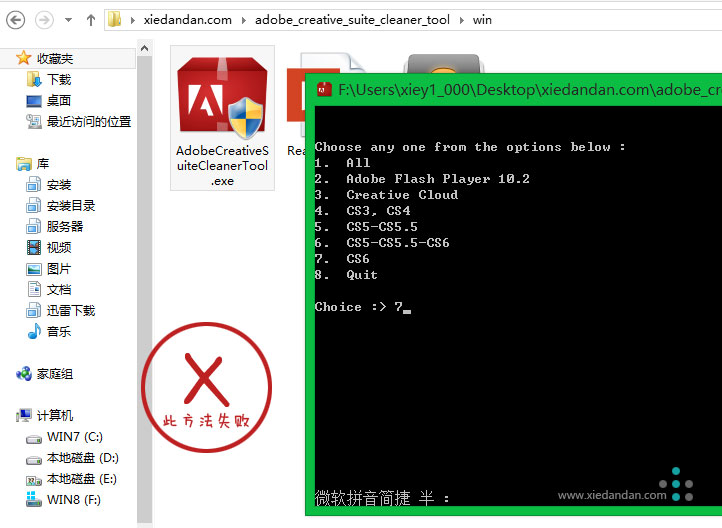The width and height of the screenshot is (722, 528).
Task: Open 服务器 library in sidebar
Action: 64,226
